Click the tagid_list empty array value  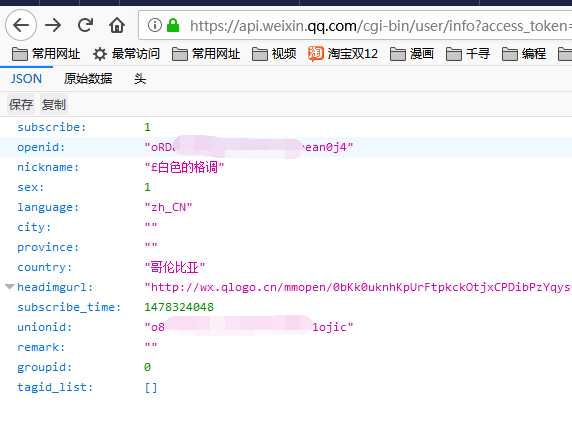pyautogui.click(x=151, y=387)
